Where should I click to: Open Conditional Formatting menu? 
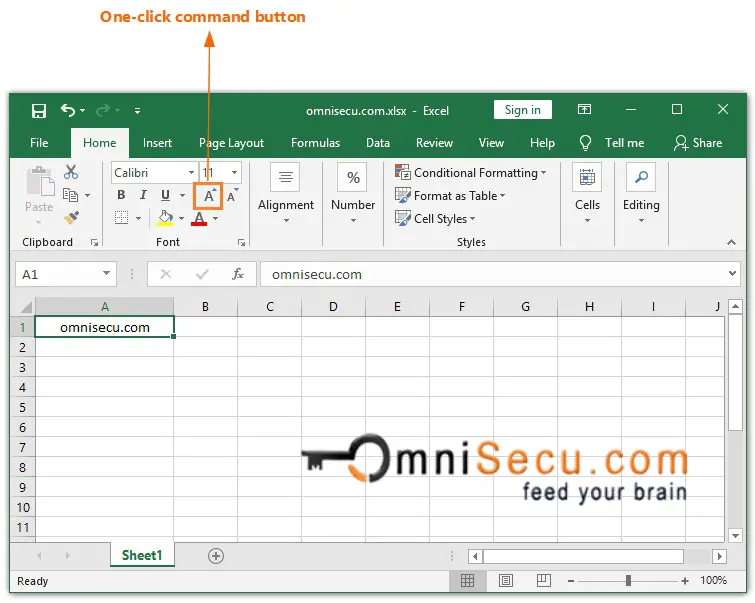click(x=470, y=172)
